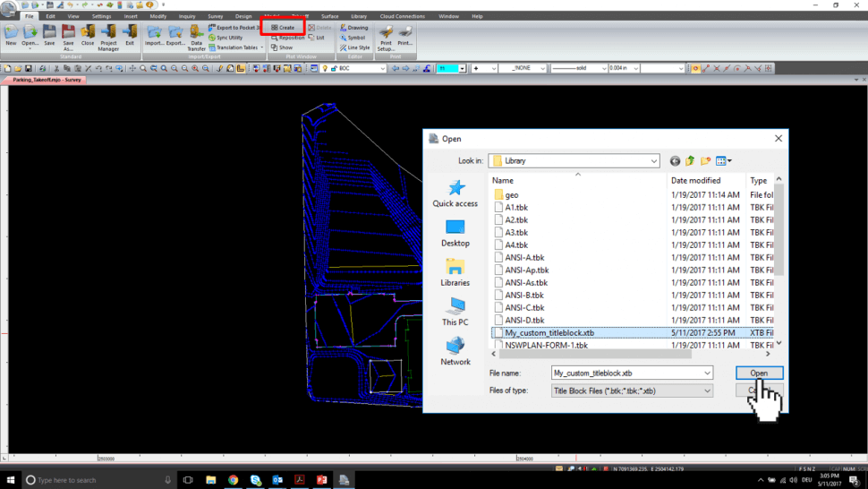Click Reposition plot window

(287, 38)
